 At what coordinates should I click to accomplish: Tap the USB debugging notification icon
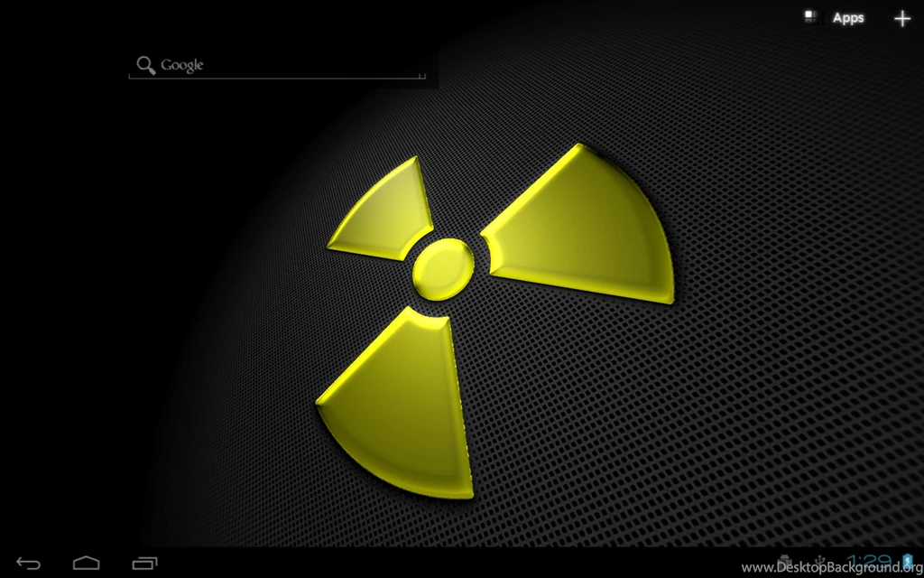(x=784, y=560)
